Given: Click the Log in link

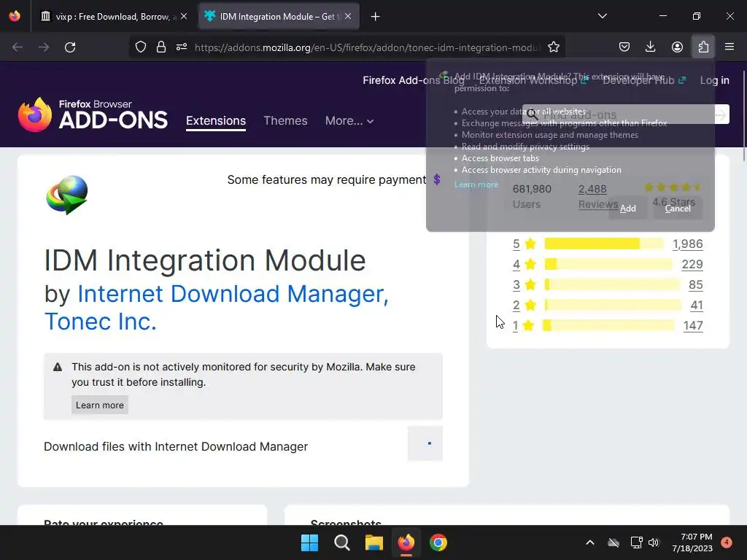Looking at the screenshot, I should point(714,80).
